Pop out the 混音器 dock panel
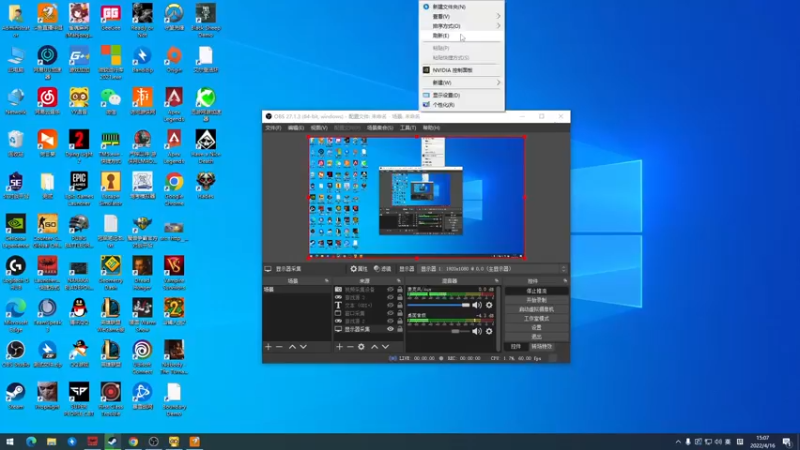Image resolution: width=800 pixels, height=450 pixels. (x=496, y=281)
